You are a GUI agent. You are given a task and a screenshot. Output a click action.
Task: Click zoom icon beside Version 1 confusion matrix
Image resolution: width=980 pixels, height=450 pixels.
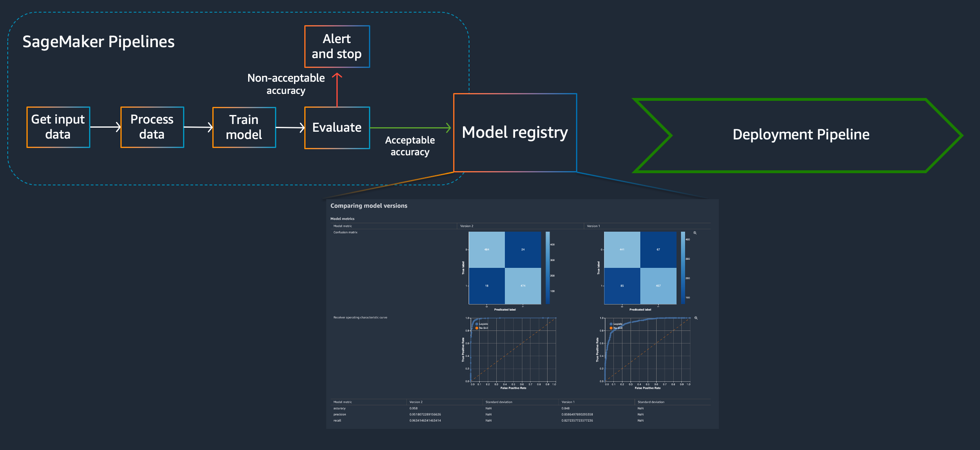pyautogui.click(x=695, y=233)
